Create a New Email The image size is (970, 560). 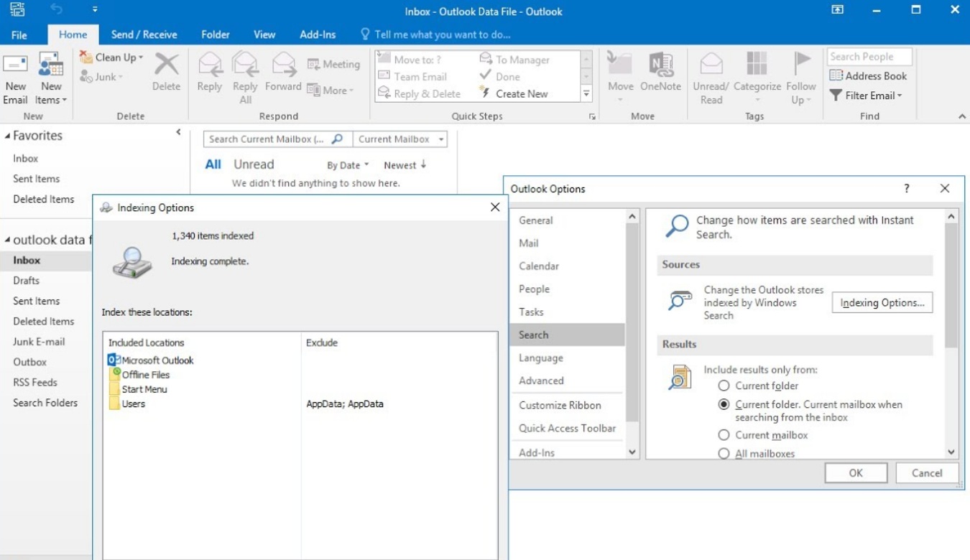pyautogui.click(x=15, y=78)
